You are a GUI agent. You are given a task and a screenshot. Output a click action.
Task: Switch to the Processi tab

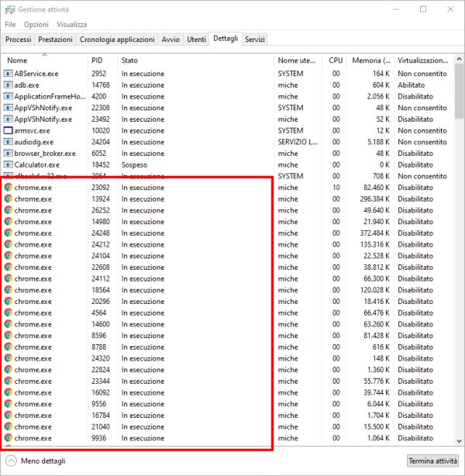18,40
